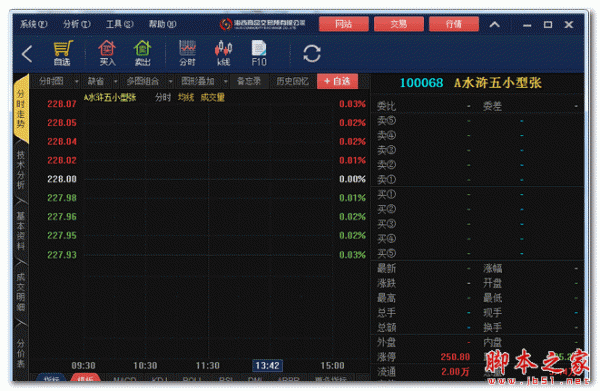Select the stock code 100068

[x=421, y=83]
